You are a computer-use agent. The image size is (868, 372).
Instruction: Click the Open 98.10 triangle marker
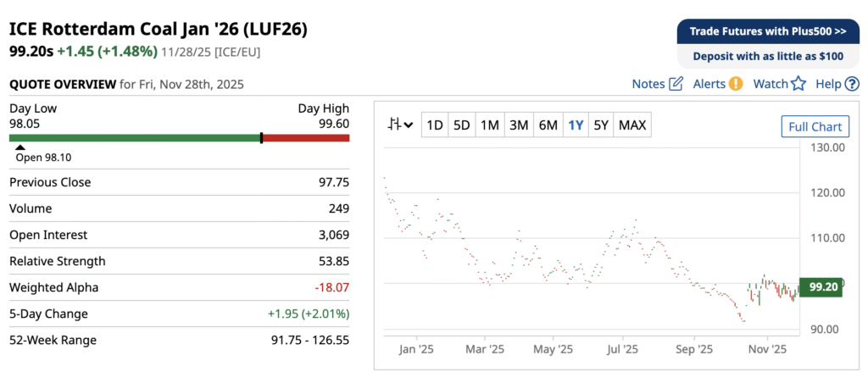pos(21,148)
